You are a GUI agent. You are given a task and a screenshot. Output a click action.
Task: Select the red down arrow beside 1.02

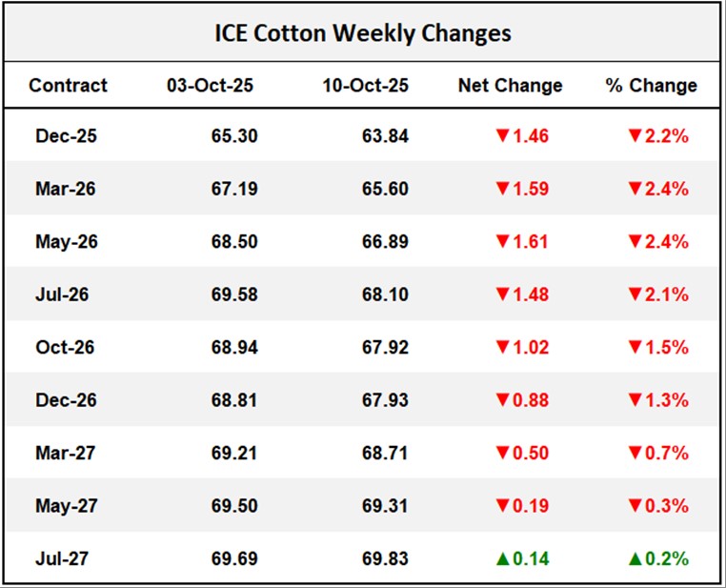502,348
